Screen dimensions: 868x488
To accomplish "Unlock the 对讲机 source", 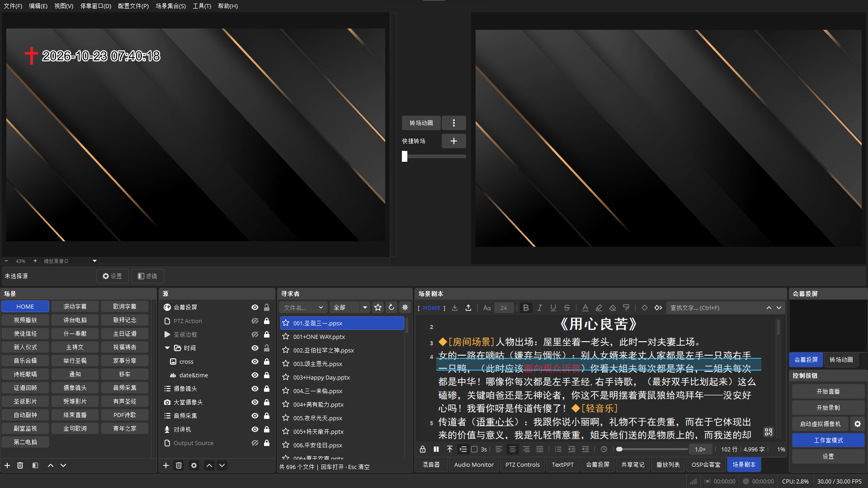I will pos(267,429).
